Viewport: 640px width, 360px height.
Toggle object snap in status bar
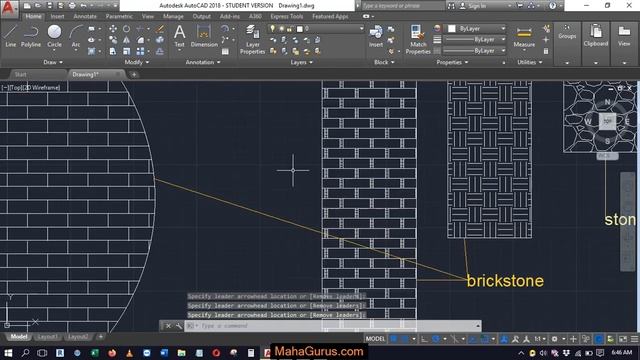pos(484,339)
